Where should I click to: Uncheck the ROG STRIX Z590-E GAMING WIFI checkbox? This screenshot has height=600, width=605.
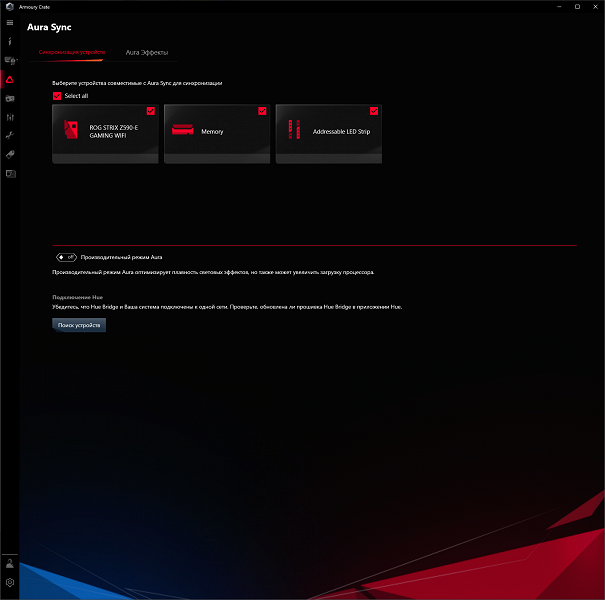coord(150,111)
